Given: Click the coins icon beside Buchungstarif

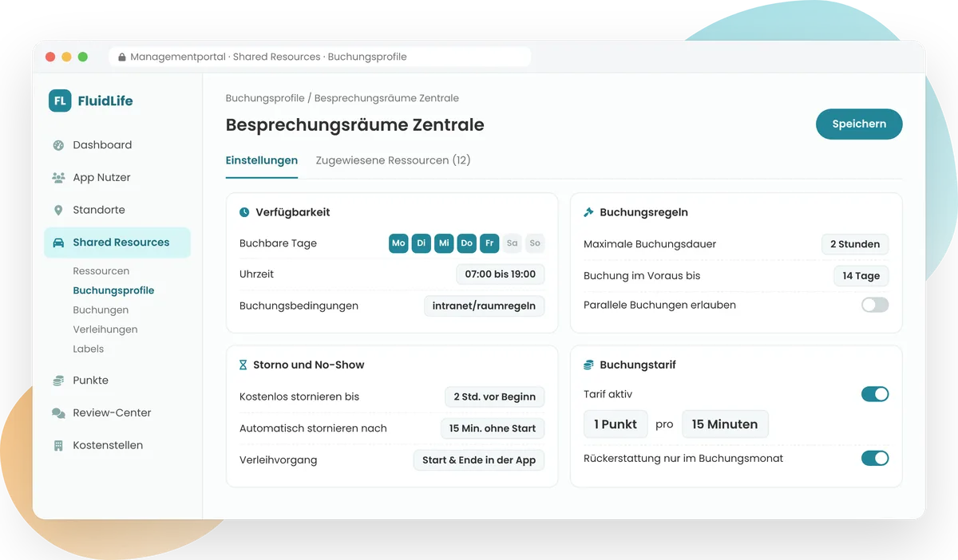Looking at the screenshot, I should [589, 365].
